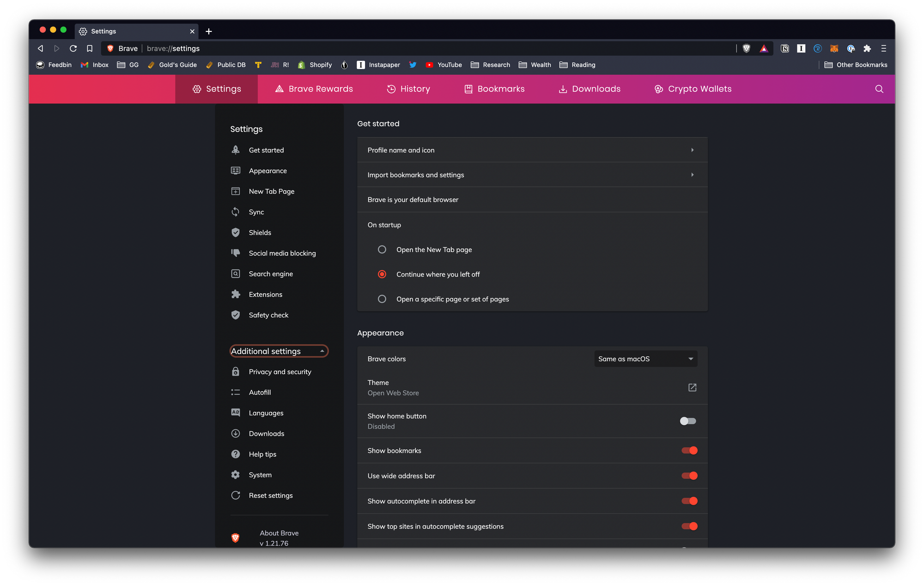Switch to the Crypto Wallets tab
924x586 pixels.
click(x=693, y=89)
